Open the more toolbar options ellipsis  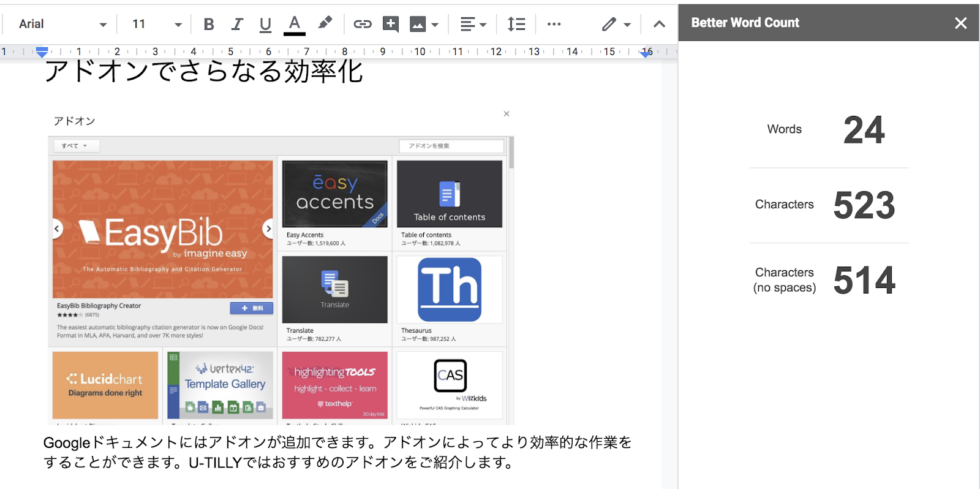554,25
